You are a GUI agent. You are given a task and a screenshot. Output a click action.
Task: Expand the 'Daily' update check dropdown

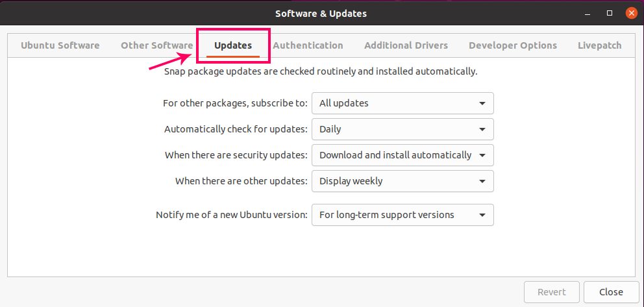pyautogui.click(x=402, y=129)
